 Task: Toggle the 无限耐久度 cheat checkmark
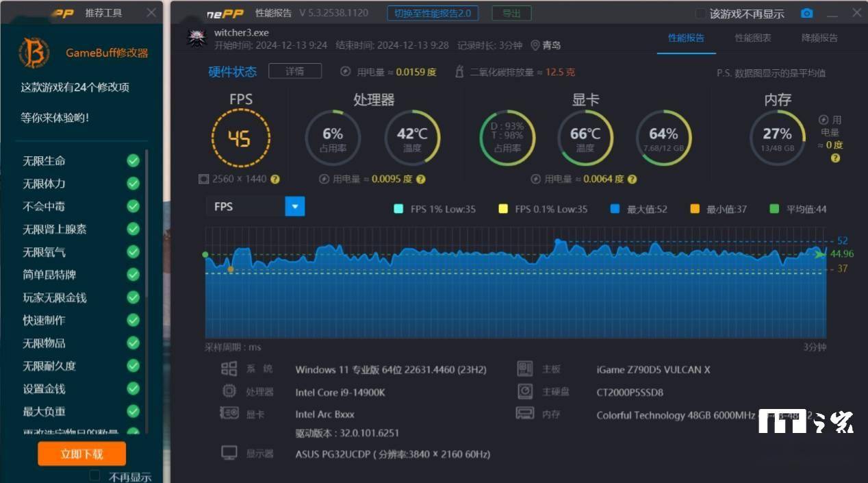pyautogui.click(x=133, y=366)
